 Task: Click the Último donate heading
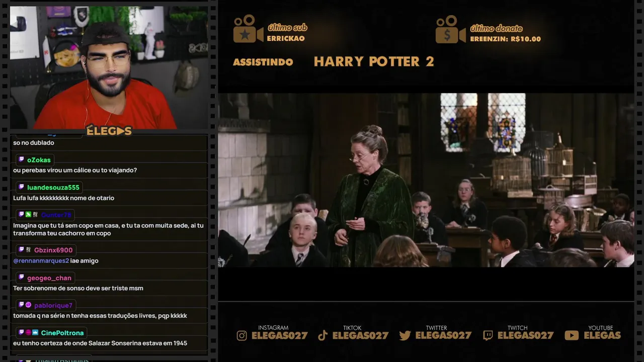496,29
